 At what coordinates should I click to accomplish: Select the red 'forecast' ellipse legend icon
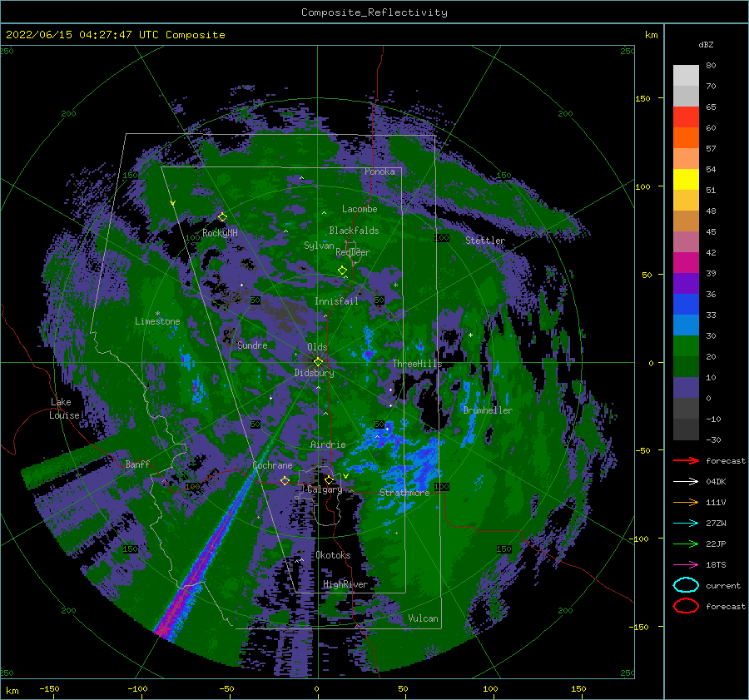686,606
